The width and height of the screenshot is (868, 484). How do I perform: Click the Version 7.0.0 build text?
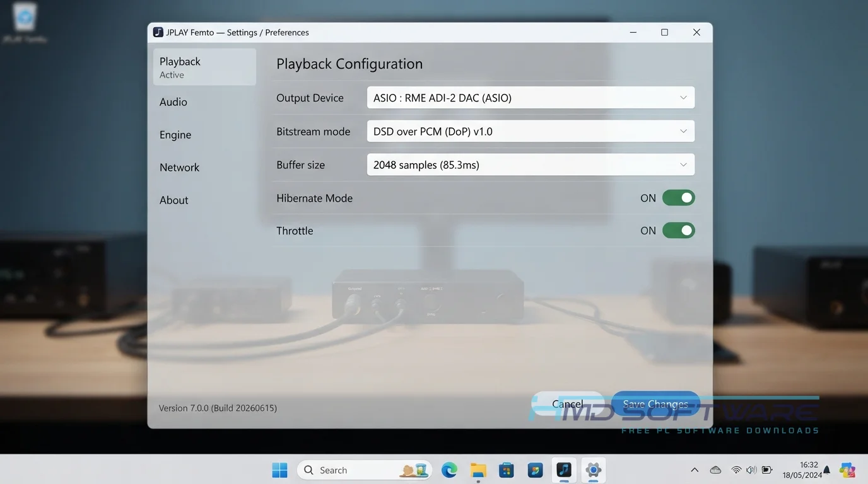pos(218,408)
